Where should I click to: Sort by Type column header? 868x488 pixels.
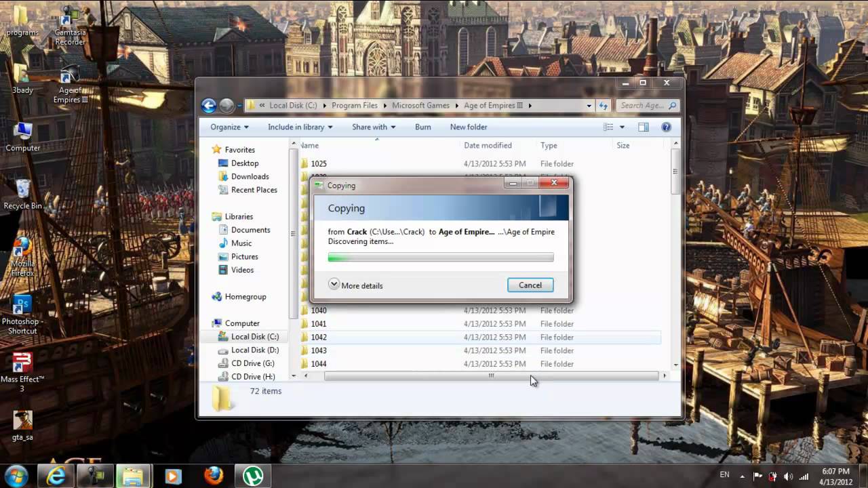[575, 145]
